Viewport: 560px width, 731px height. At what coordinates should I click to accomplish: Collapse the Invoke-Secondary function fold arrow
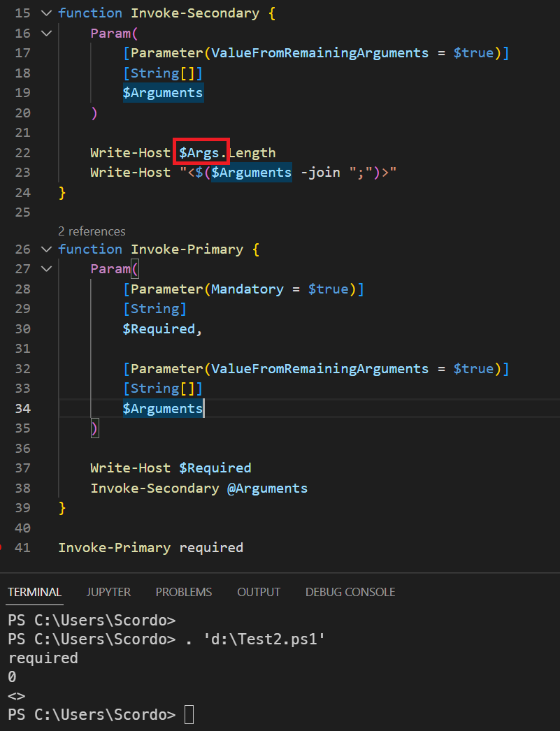[45, 13]
